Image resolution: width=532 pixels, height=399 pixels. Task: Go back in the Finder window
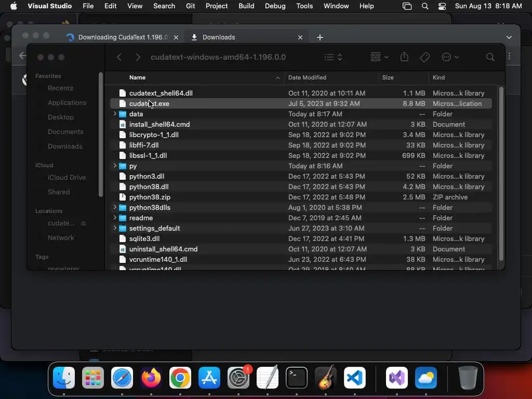click(119, 57)
